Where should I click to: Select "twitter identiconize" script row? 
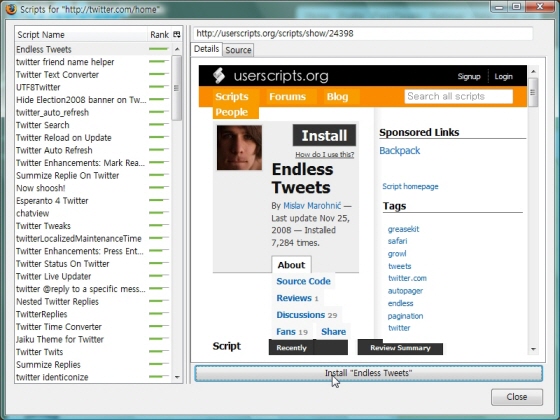[x=93, y=377]
